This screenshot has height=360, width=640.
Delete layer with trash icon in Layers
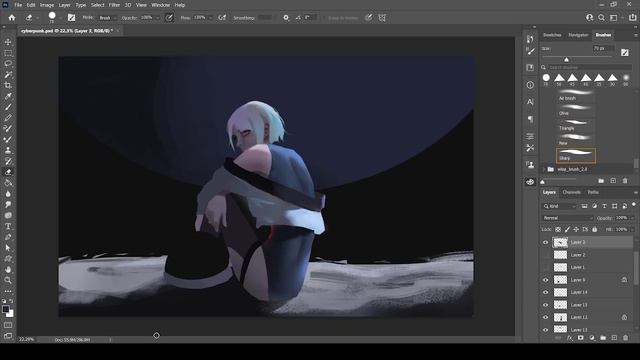(625, 338)
